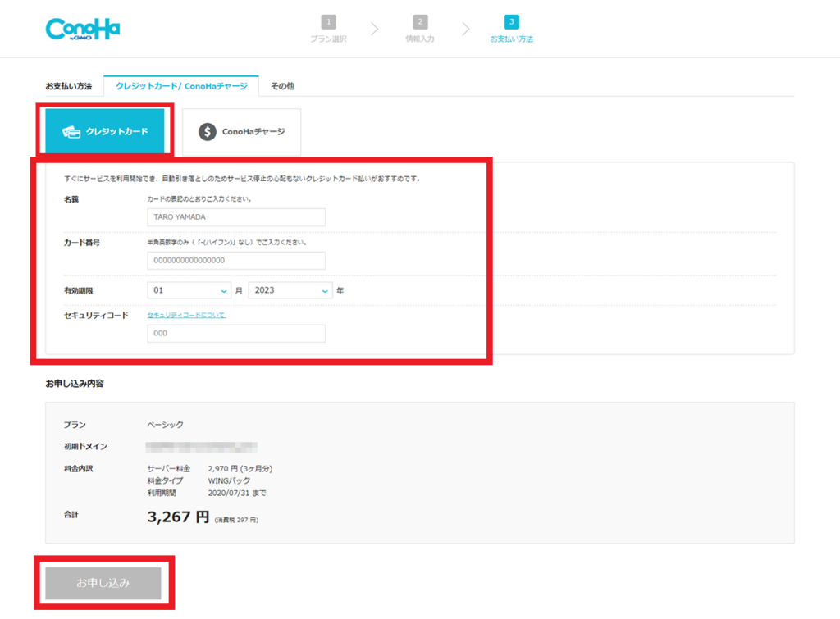
Task: Click the 3,267 円 total amount
Action: (x=178, y=517)
